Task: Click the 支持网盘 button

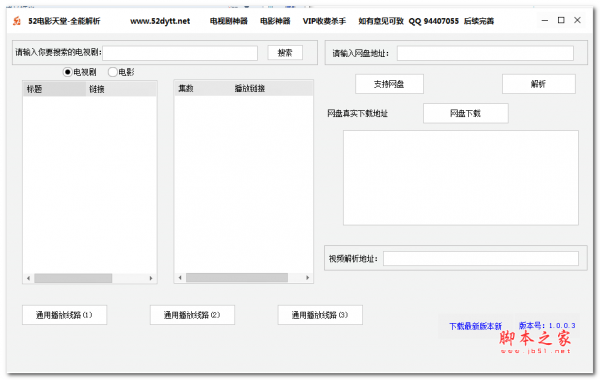Action: (389, 84)
